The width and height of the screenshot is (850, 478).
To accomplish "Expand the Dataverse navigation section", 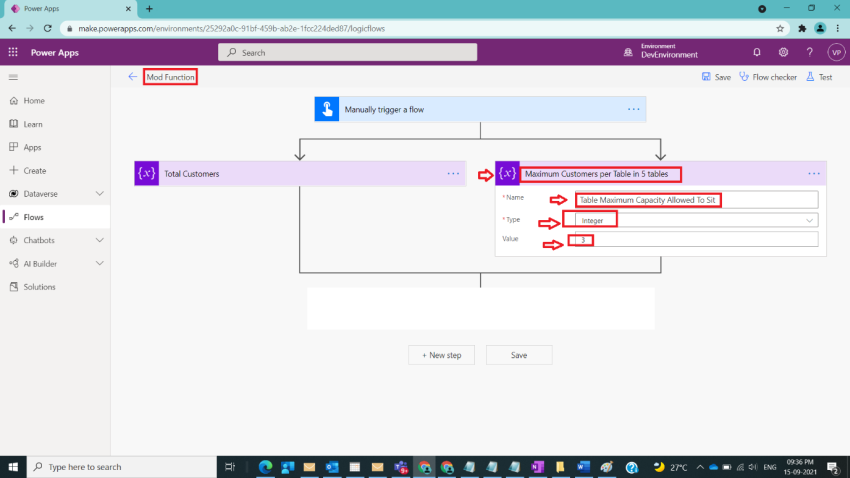I will click(x=100, y=193).
